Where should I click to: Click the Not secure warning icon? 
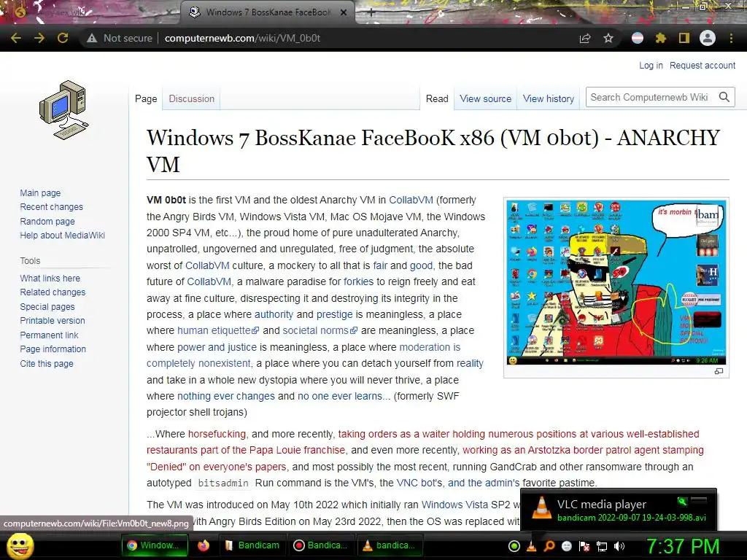click(x=92, y=38)
